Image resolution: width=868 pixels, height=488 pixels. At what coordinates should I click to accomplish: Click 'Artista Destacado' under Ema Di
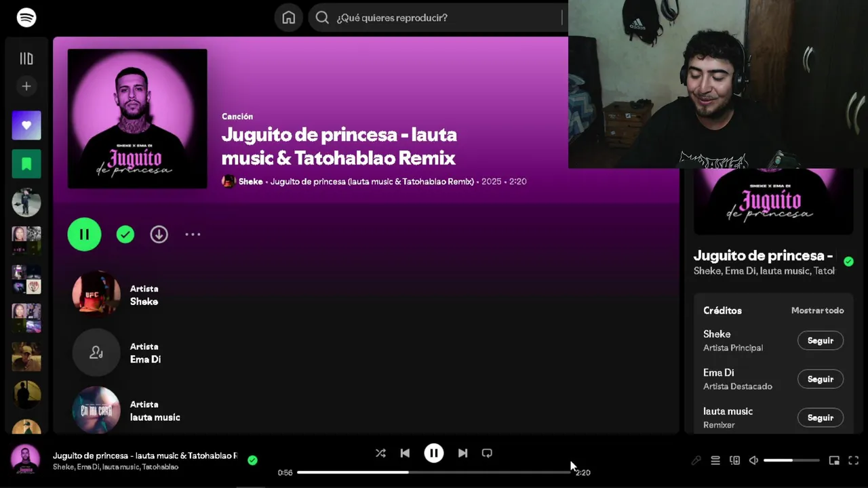(738, 386)
